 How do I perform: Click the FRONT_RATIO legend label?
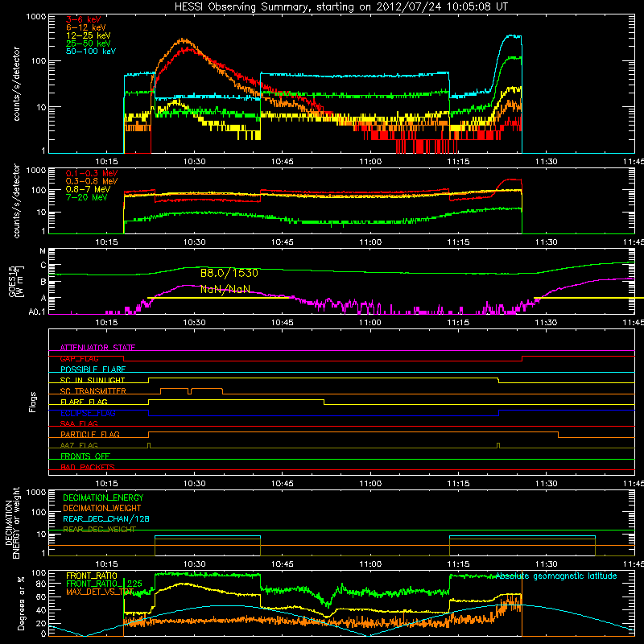tap(92, 576)
